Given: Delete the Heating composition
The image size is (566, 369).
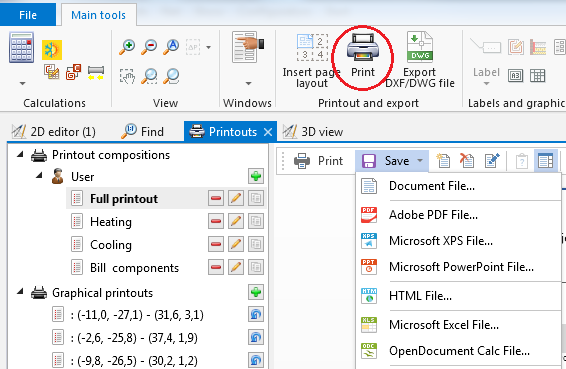Looking at the screenshot, I should [216, 221].
